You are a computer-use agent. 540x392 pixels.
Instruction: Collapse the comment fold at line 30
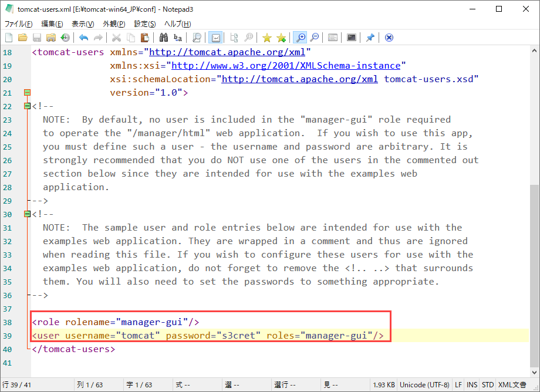(x=27, y=214)
